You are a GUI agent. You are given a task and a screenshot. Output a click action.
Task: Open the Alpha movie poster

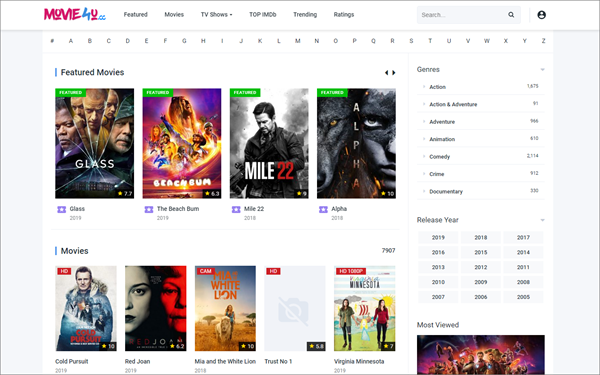(356, 143)
